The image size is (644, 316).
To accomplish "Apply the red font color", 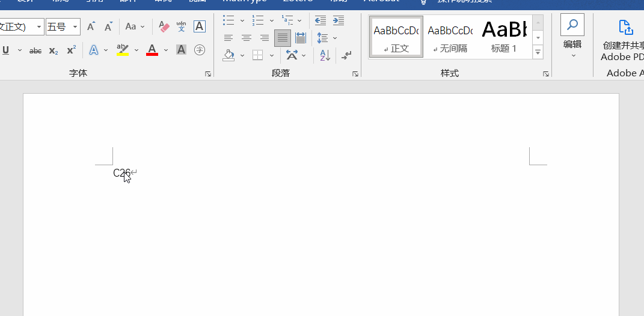I will 152,50.
